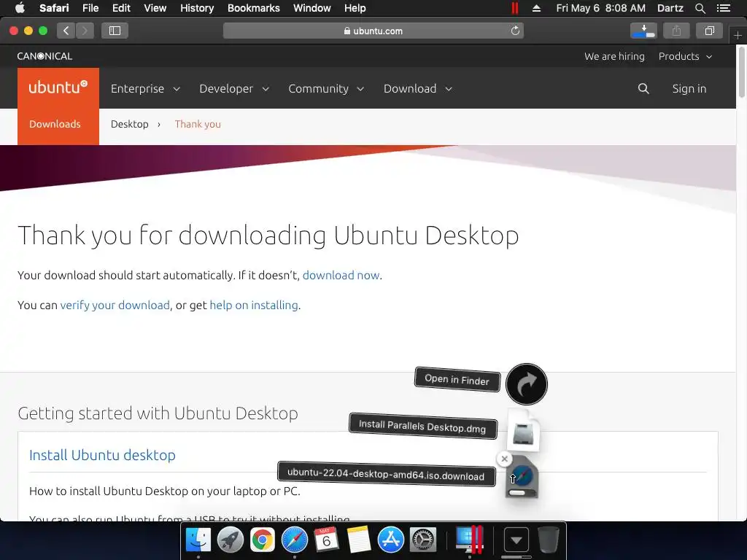Viewport: 747px width, 560px height.
Task: Expand the Products dropdown
Action: pyautogui.click(x=685, y=56)
